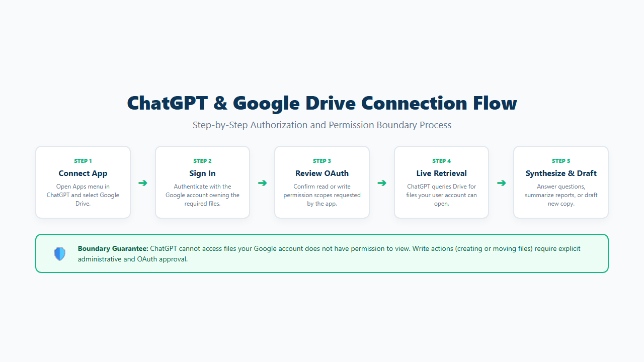
Task: Click the green arrow between Live Retrieval and Synthesize & Draft
Action: tap(501, 183)
